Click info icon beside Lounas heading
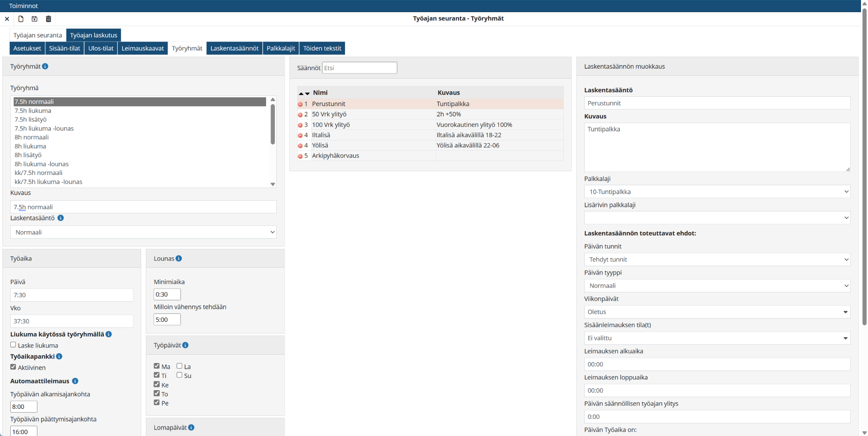Screen dimensions: 868x436 click(x=179, y=259)
